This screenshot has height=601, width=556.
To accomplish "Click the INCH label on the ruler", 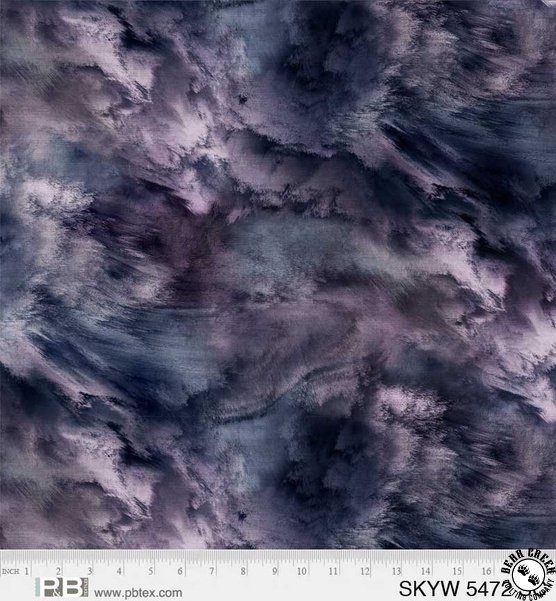I will click(11, 571).
